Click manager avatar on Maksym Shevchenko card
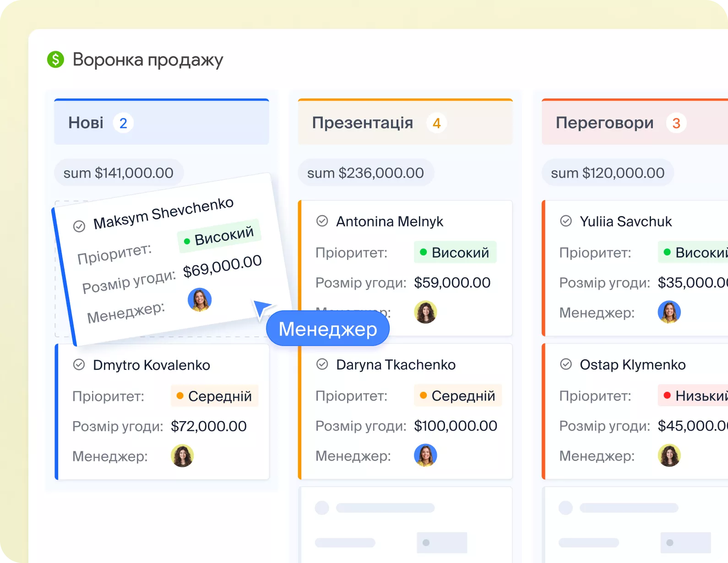This screenshot has width=728, height=563. click(200, 300)
